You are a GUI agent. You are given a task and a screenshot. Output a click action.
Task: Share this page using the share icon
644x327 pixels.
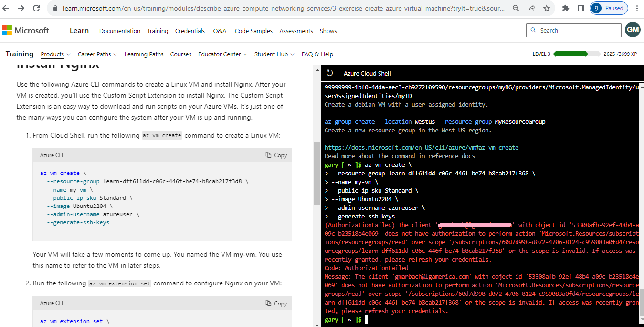531,8
